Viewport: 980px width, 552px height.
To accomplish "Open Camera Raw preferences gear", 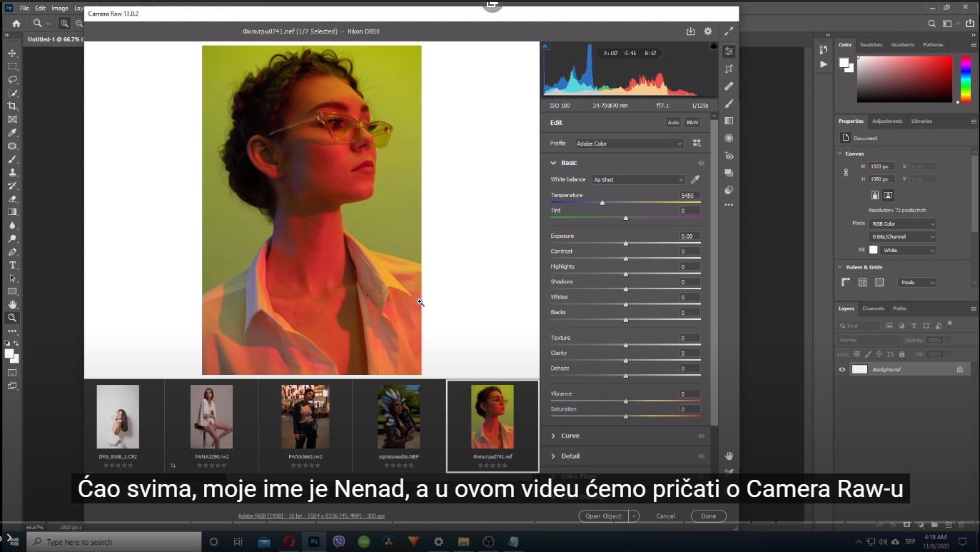I will (x=708, y=31).
